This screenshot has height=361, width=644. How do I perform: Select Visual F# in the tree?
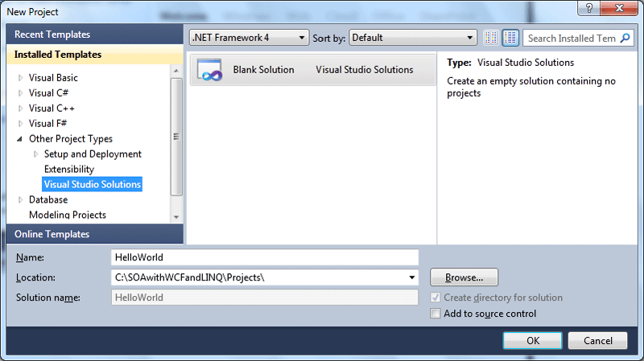coord(47,124)
